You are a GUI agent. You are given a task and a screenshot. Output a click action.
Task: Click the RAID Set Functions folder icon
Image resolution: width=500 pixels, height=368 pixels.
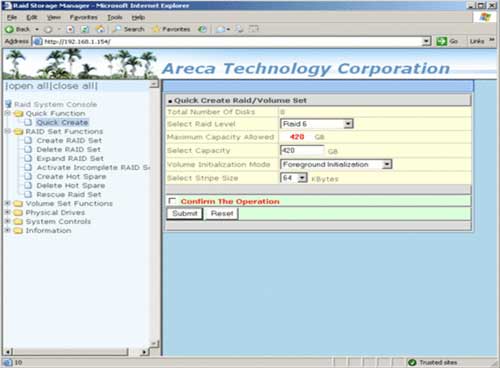click(x=18, y=132)
